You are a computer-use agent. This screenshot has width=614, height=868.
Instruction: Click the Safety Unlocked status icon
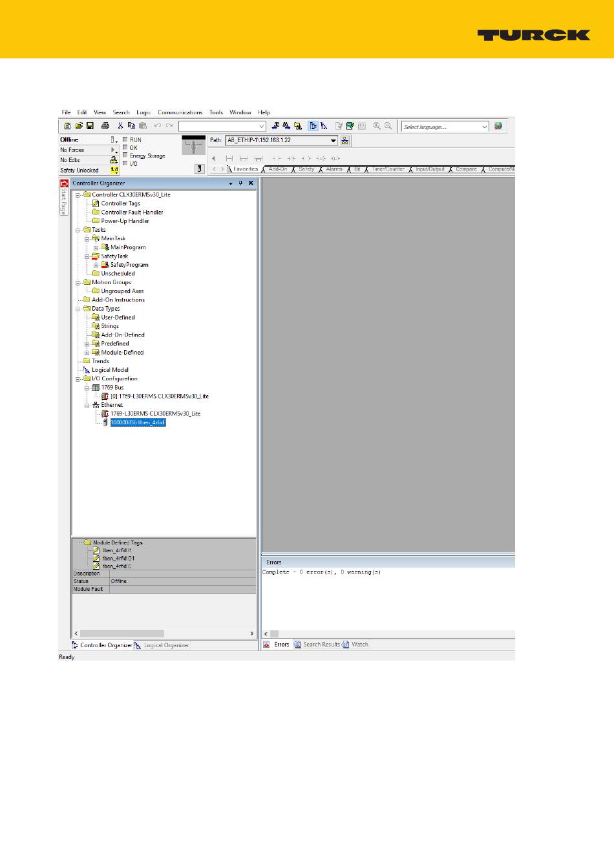coord(114,170)
